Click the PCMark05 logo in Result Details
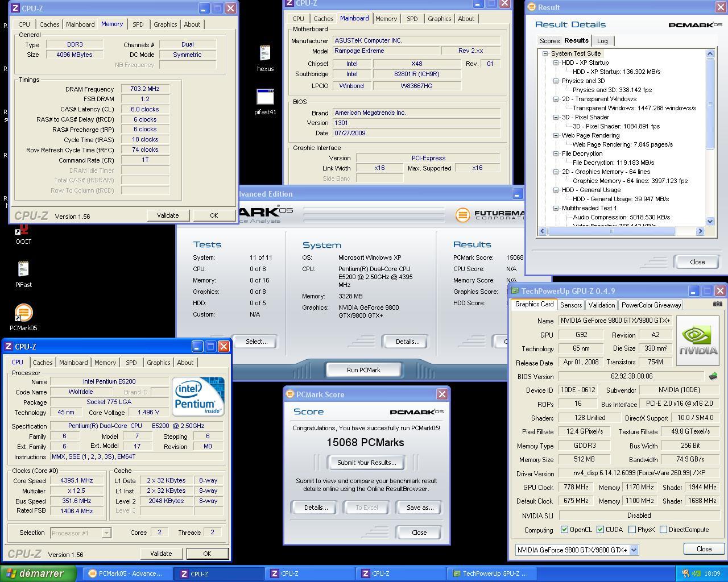 coord(695,25)
